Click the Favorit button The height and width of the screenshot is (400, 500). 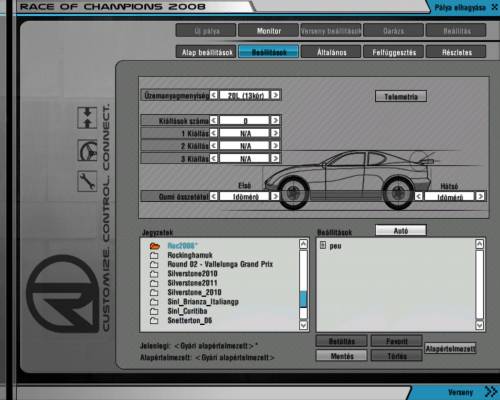click(397, 341)
